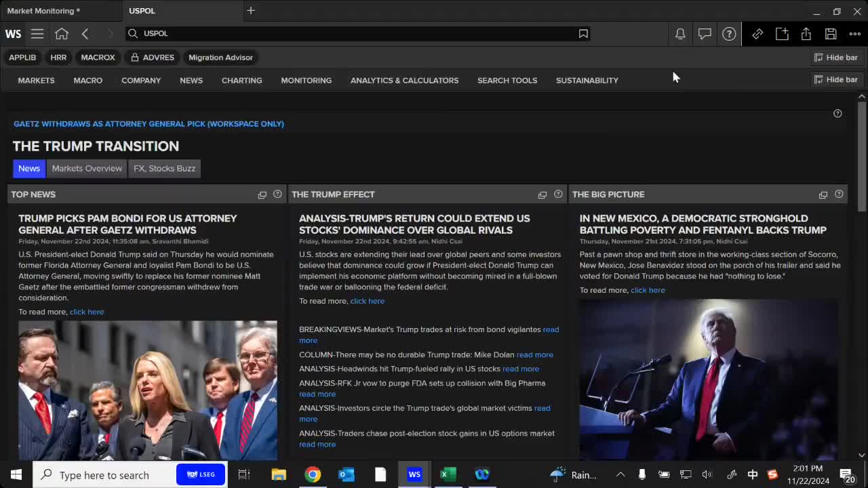This screenshot has width=868, height=488.
Task: Open the Migration Advisor button
Action: click(220, 58)
